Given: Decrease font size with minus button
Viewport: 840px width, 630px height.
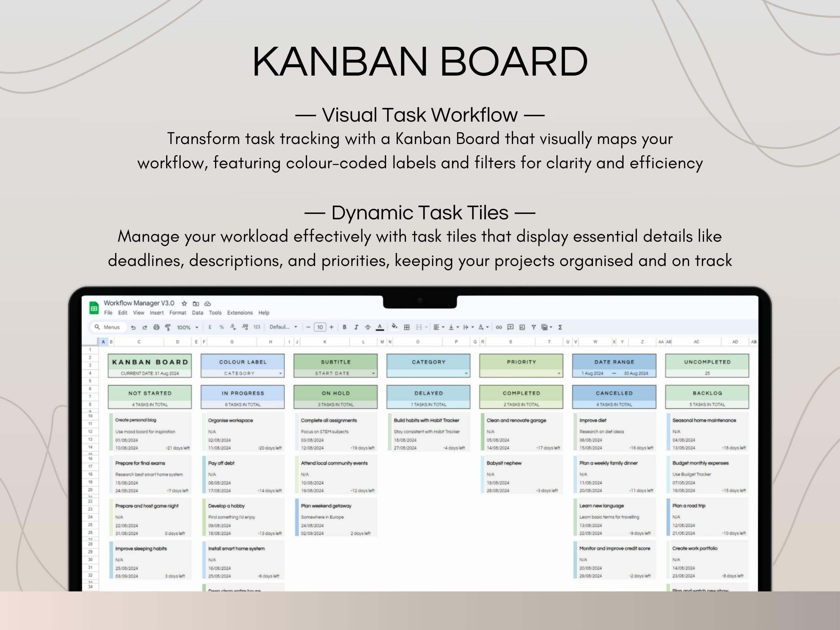Looking at the screenshot, I should [x=308, y=327].
